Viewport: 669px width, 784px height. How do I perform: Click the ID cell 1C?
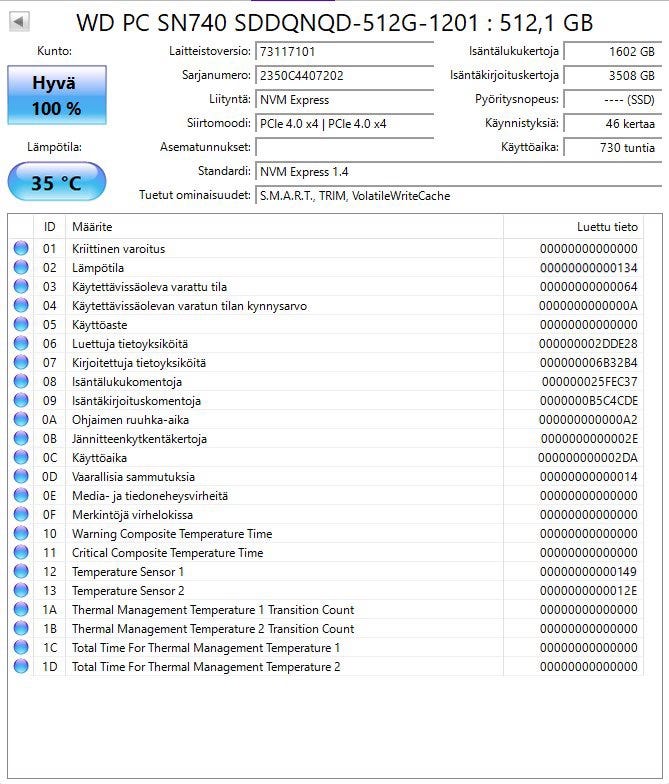(50, 648)
